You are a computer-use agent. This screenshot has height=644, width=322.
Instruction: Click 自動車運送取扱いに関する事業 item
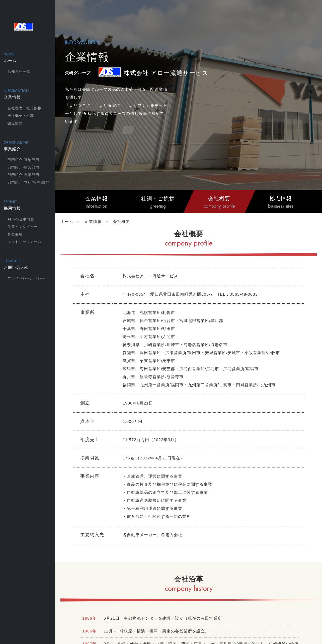154,501
